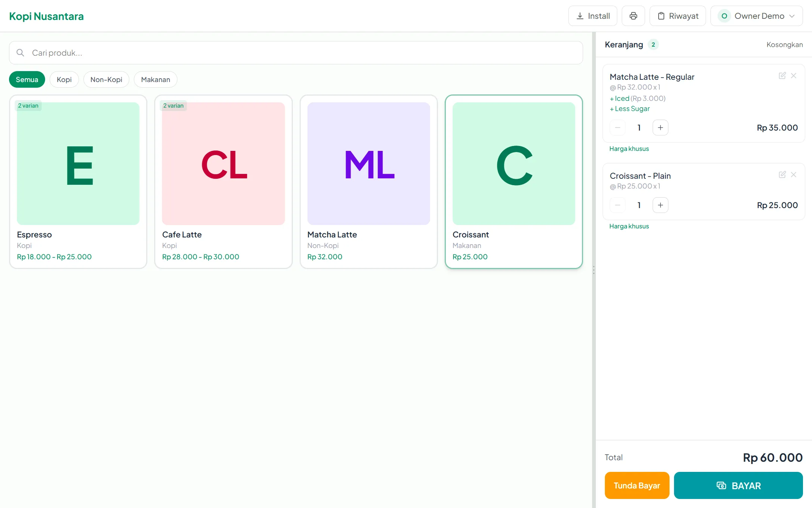This screenshot has height=508, width=812.
Task: Open Riwayat history
Action: click(677, 16)
